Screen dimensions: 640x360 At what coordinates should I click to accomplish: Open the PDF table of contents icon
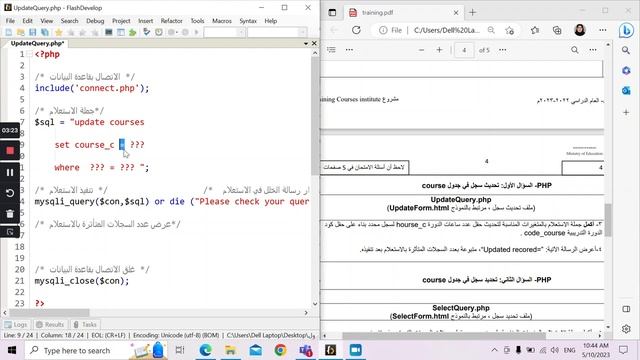tap(331, 50)
